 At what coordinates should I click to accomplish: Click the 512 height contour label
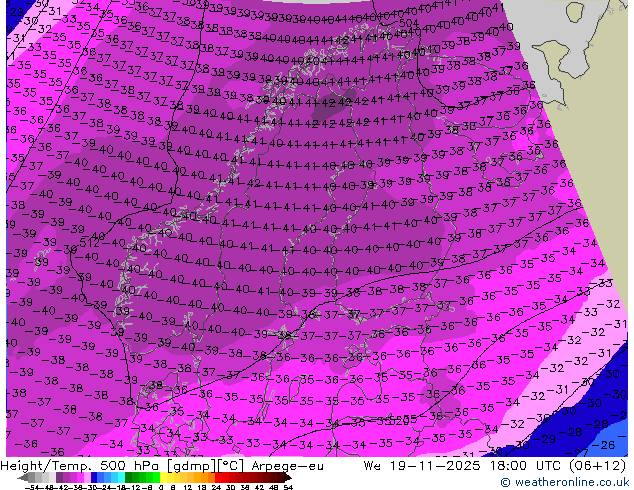tap(90, 243)
